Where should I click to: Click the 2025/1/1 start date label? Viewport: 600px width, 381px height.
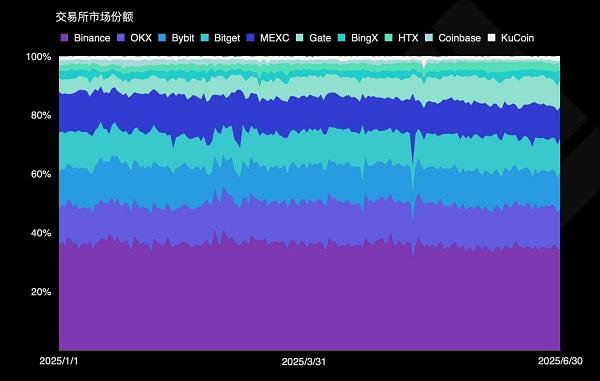pyautogui.click(x=59, y=361)
